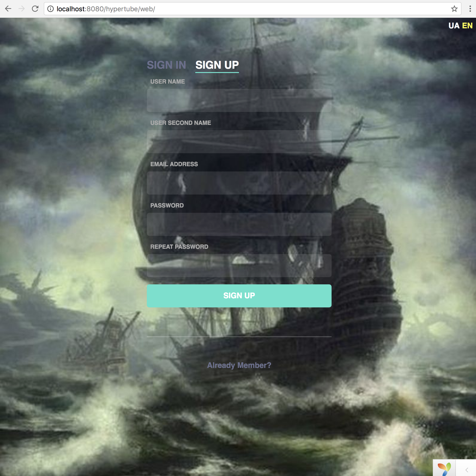Click the Email Address field
This screenshot has height=476, width=476.
[x=239, y=183]
